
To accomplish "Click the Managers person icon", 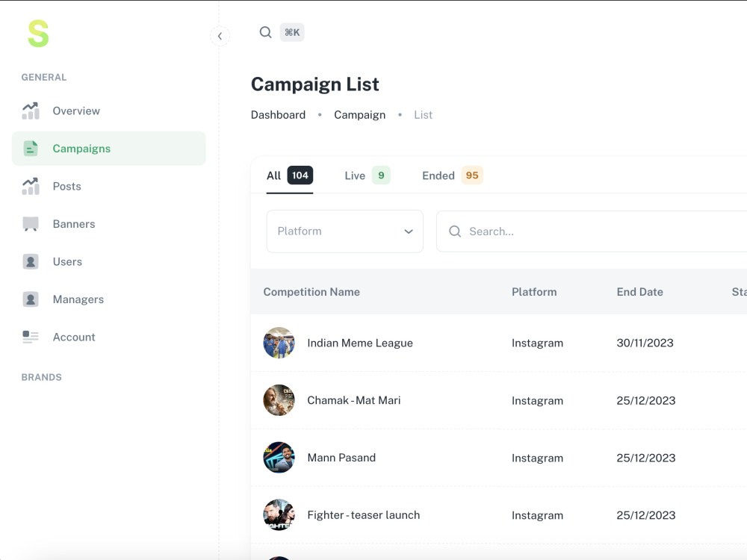I will 31,299.
